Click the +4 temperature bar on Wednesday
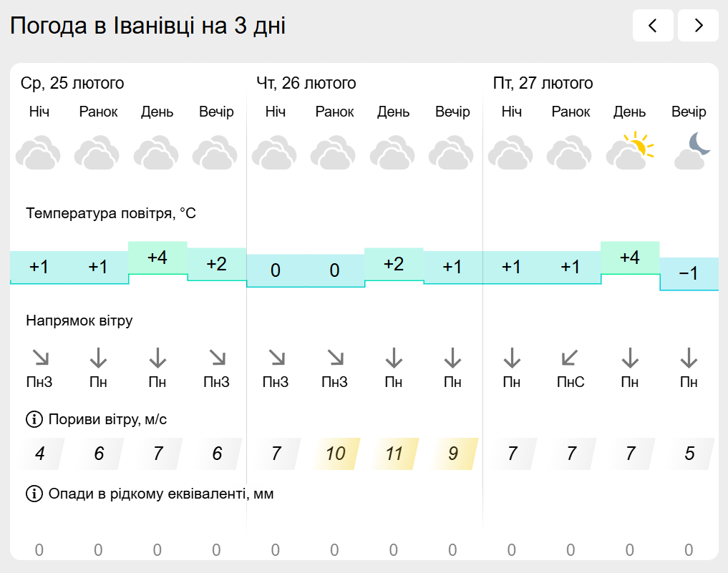 pyautogui.click(x=157, y=258)
